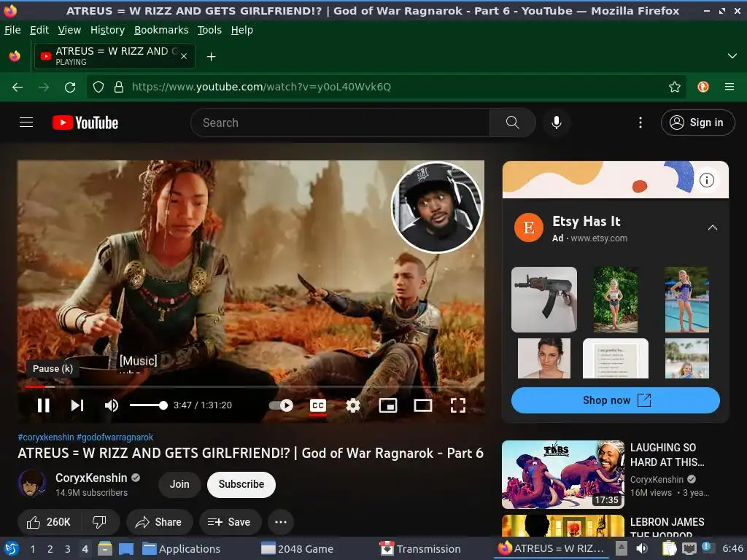Open ad info icon on Etsy banner

(706, 180)
